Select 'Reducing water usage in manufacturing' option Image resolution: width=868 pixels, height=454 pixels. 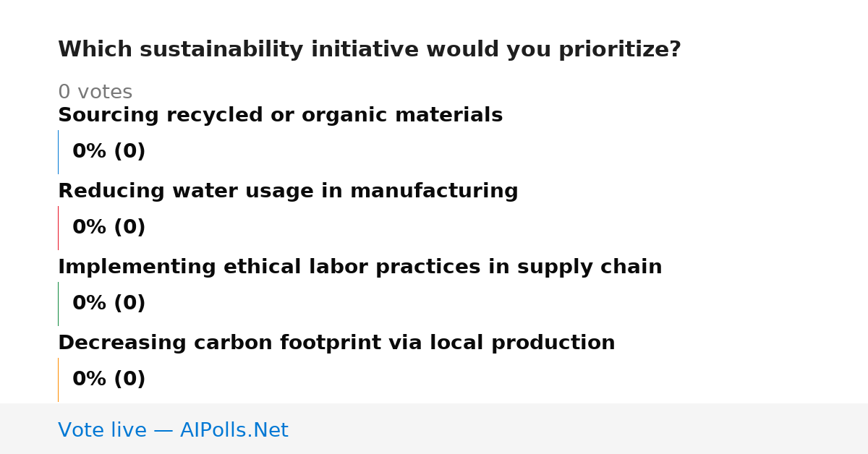coord(288,192)
